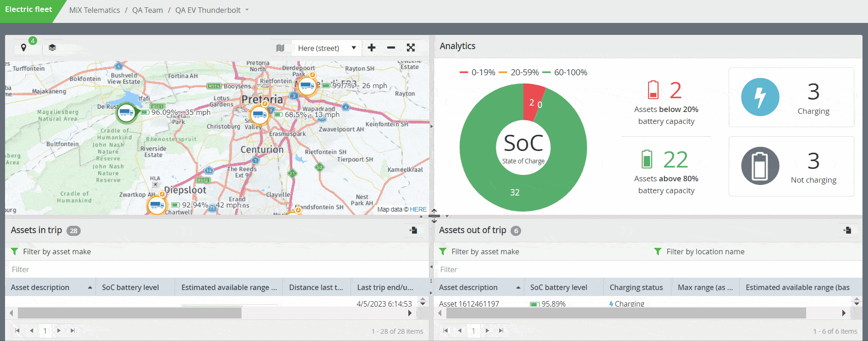The image size is (868, 341).
Task: Click the map location pin icon
Action: tap(24, 48)
